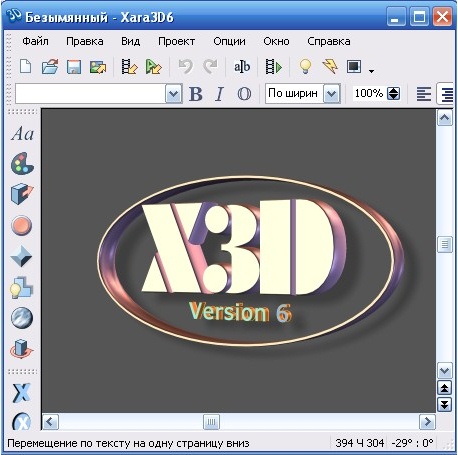Click the horizontal scrollbar thumb
The image size is (458, 455).
click(211, 422)
